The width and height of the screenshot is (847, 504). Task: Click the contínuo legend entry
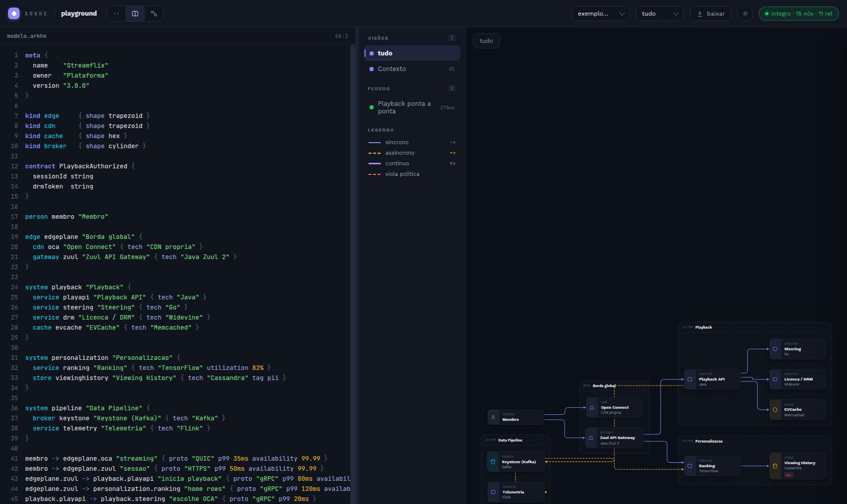[412, 164]
